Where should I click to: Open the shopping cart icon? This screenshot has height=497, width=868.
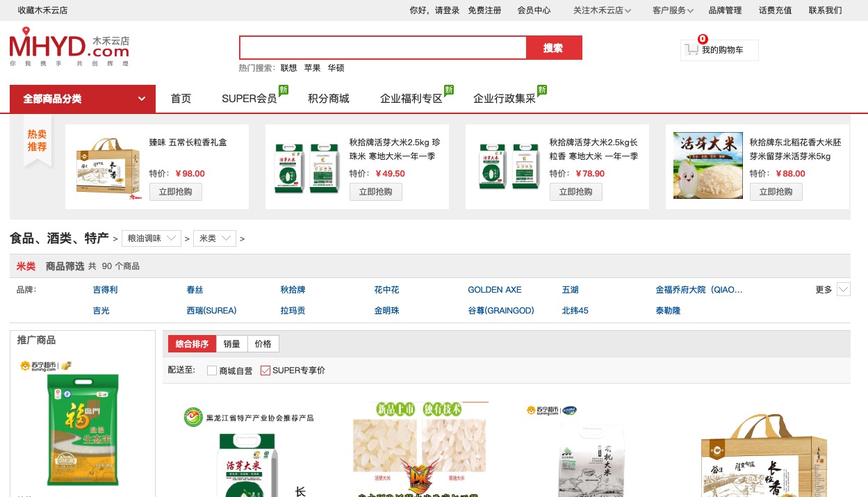(x=691, y=49)
